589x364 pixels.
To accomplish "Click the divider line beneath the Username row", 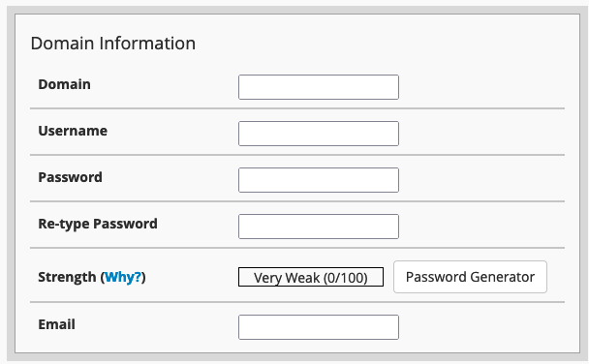I will pyautogui.click(x=297, y=155).
